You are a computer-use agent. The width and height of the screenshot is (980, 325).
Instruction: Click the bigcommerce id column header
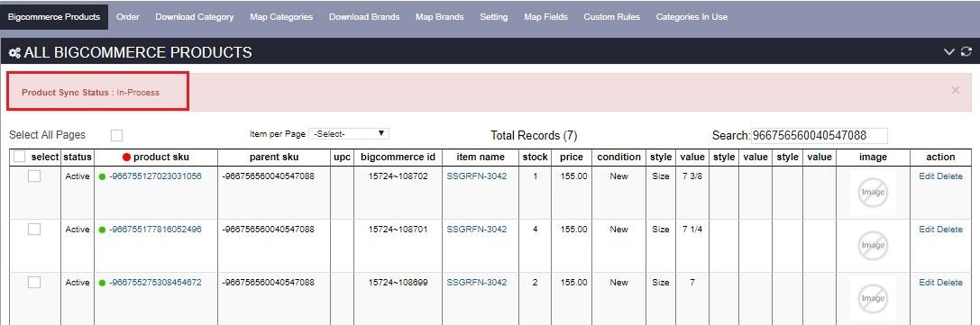click(398, 158)
